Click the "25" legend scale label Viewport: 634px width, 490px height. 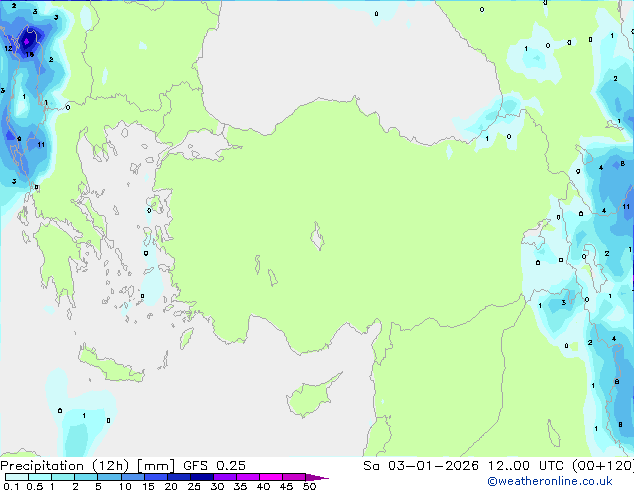[x=194, y=486]
